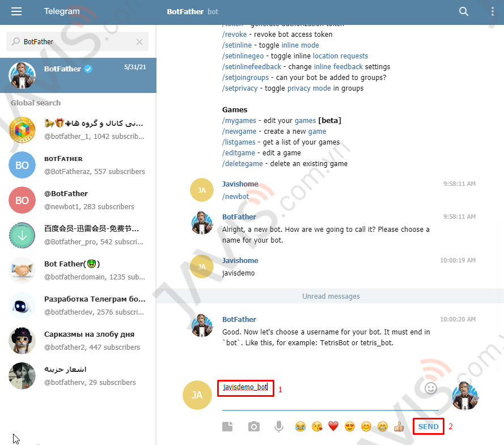Click the /setprivacy command link
This screenshot has width=504, height=445.
240,88
